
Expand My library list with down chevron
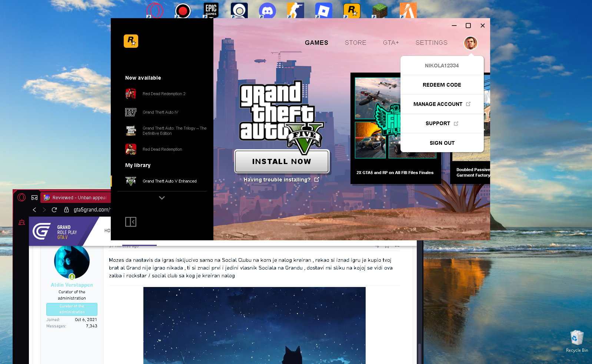point(162,198)
